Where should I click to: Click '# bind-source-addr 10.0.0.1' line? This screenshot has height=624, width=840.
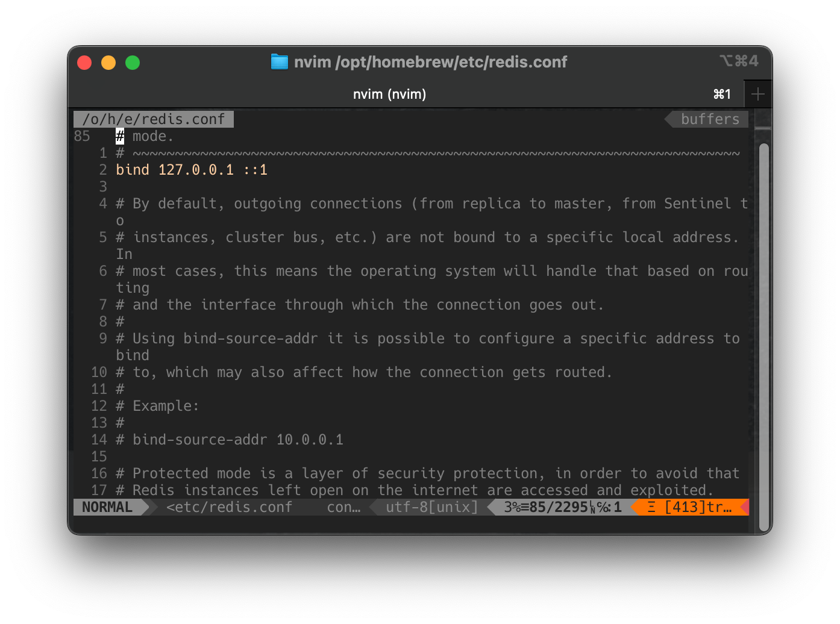pos(230,440)
